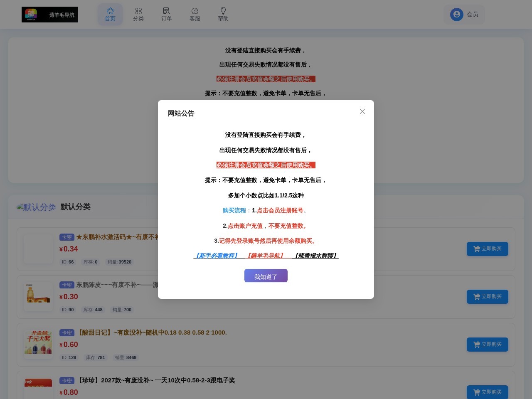The height and width of the screenshot is (399, 532).
Task: Click the ¥0.30 price
Action: (69, 297)
